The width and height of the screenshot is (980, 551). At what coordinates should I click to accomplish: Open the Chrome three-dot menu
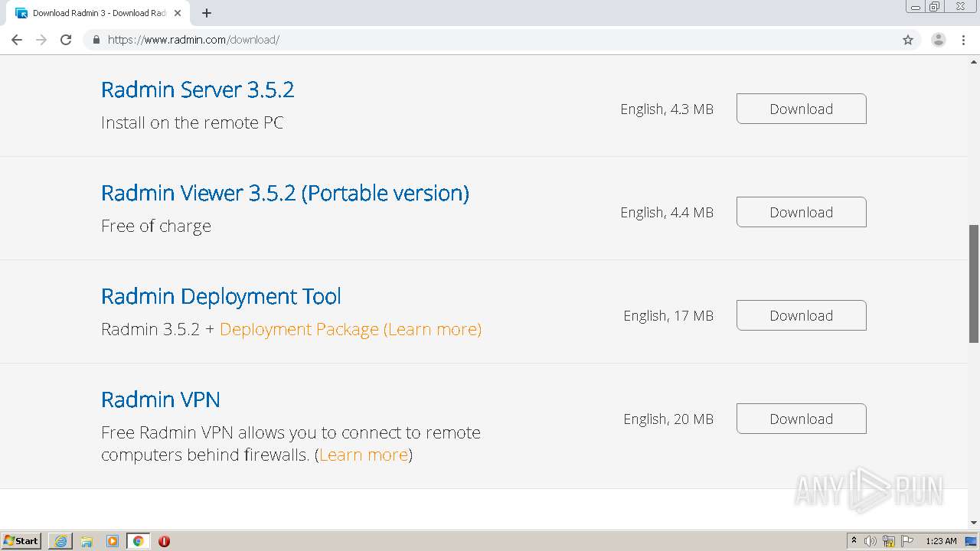click(x=964, y=40)
